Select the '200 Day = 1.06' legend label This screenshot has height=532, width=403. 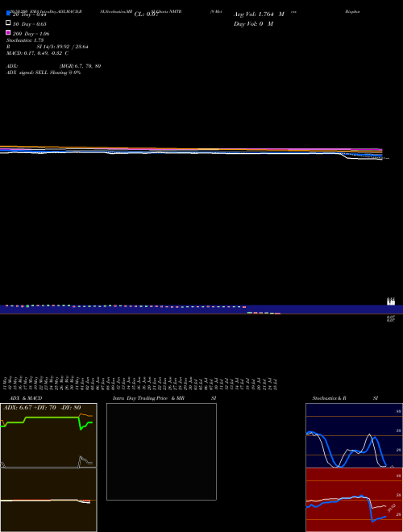click(31, 34)
